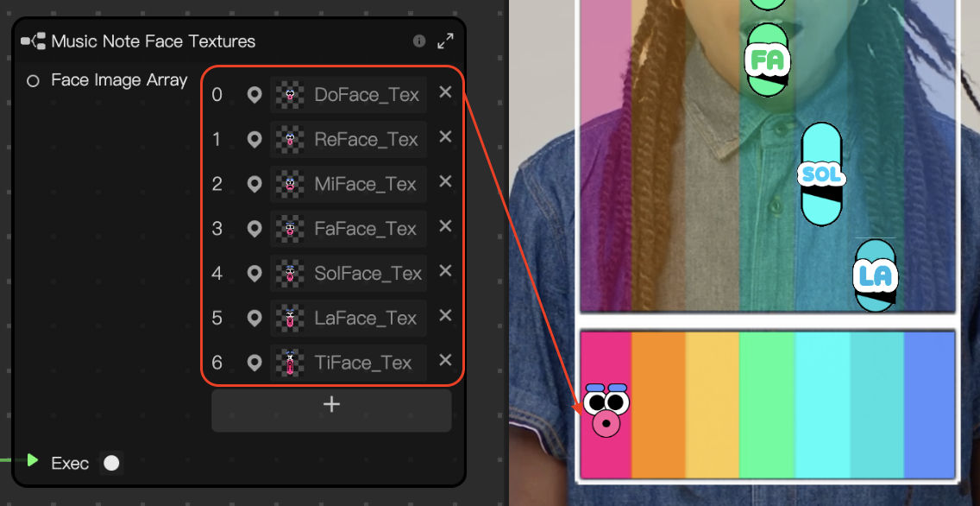Remove SolFace_Tex from the array
The height and width of the screenshot is (506, 980).
tap(445, 271)
